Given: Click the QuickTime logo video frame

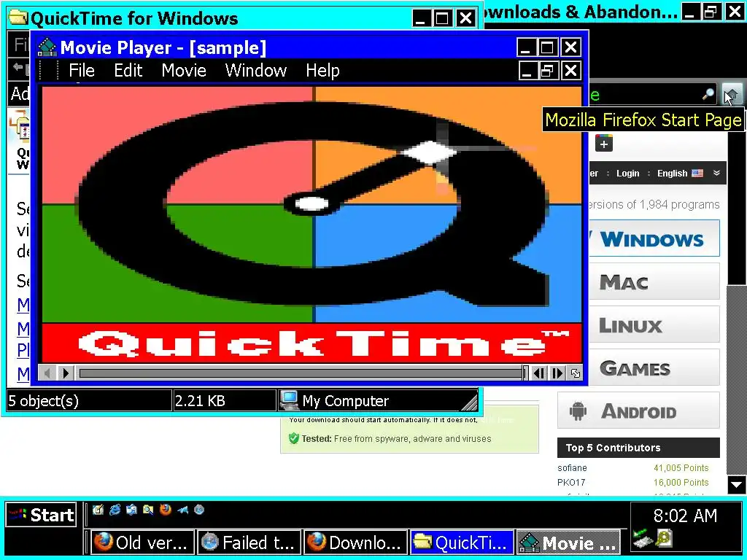Looking at the screenshot, I should (312, 225).
